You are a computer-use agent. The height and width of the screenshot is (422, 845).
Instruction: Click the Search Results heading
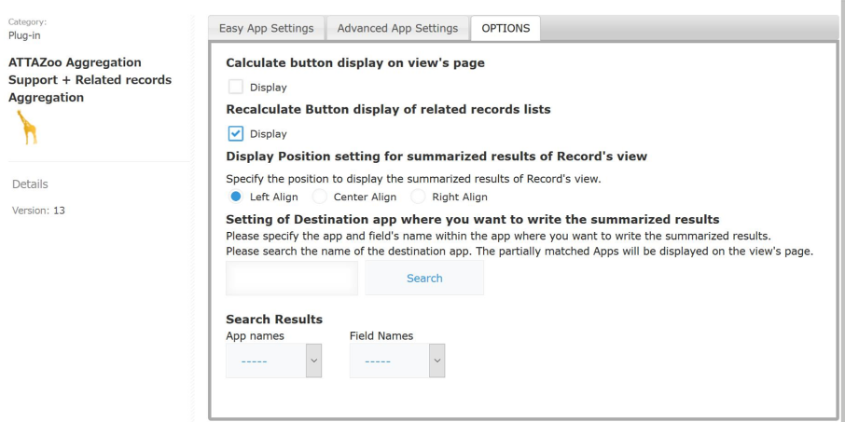click(274, 319)
